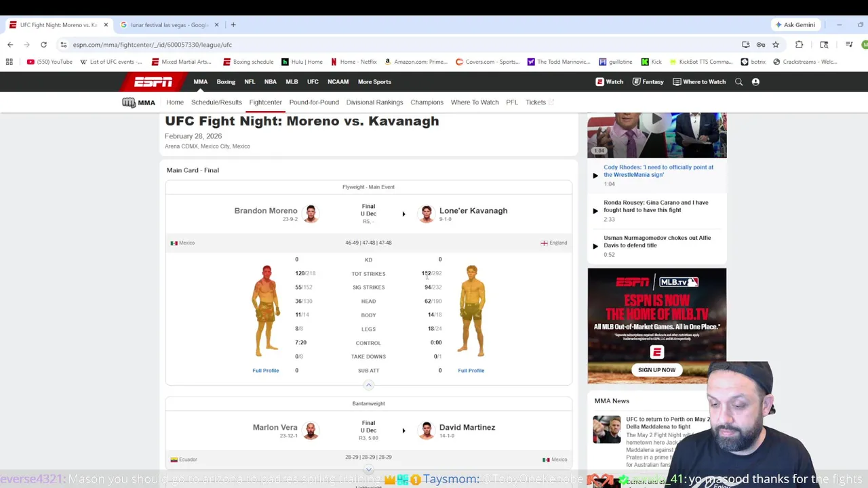
Task: Switch to the Pound-for-Pound tab
Action: click(314, 102)
